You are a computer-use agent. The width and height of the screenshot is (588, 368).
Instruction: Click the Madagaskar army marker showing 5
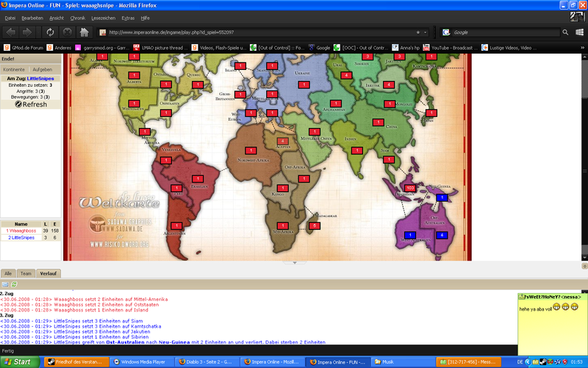coord(315,226)
